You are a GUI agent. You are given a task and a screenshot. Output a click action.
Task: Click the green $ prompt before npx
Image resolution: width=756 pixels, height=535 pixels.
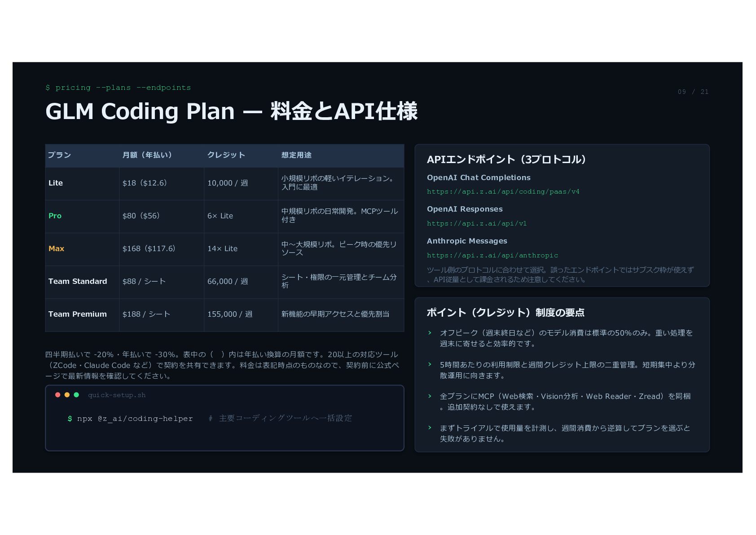point(70,419)
